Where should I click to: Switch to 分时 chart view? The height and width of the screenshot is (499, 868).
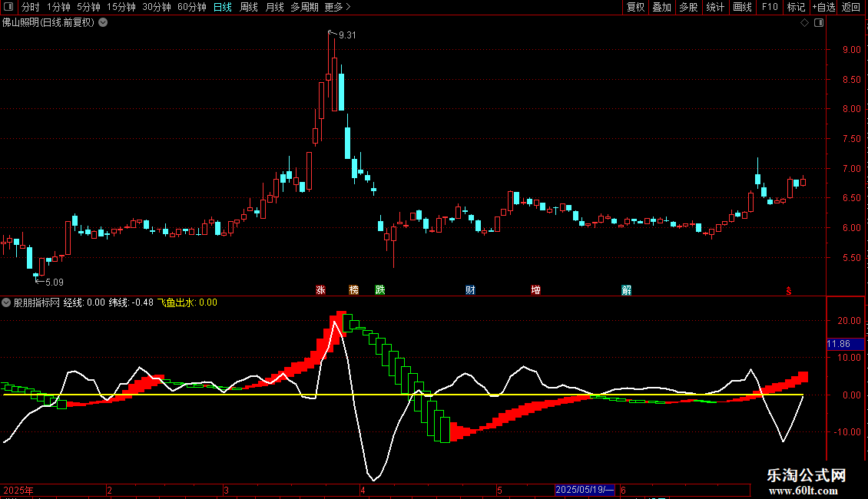(x=31, y=7)
